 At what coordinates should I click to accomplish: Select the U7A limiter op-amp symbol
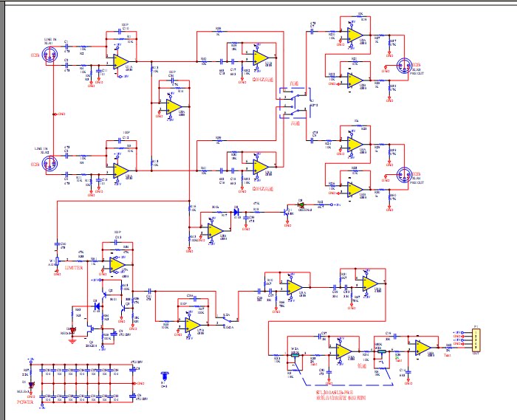click(x=117, y=265)
